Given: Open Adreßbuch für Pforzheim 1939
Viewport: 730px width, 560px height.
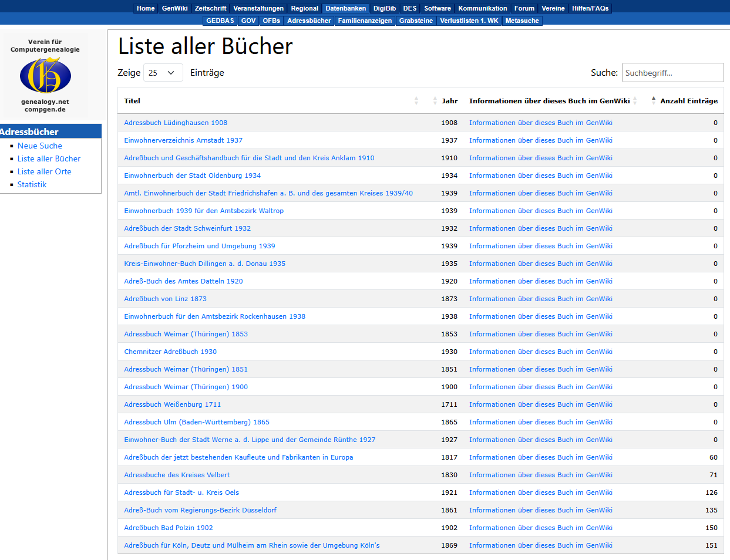Looking at the screenshot, I should tap(200, 246).
